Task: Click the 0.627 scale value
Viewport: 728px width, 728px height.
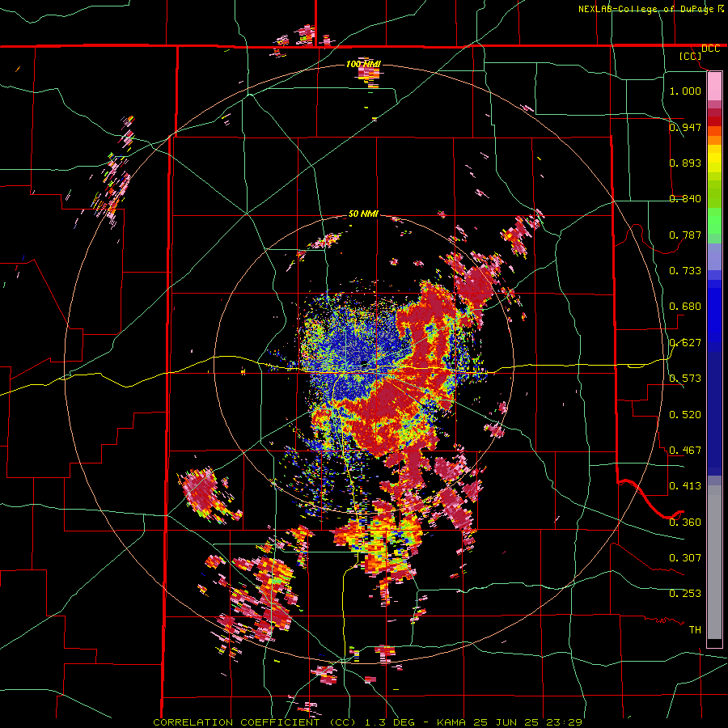Action: click(x=685, y=342)
